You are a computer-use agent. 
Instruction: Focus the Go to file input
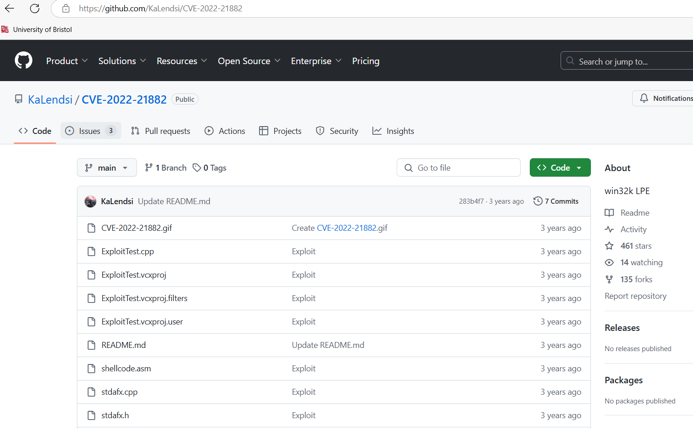[459, 168]
